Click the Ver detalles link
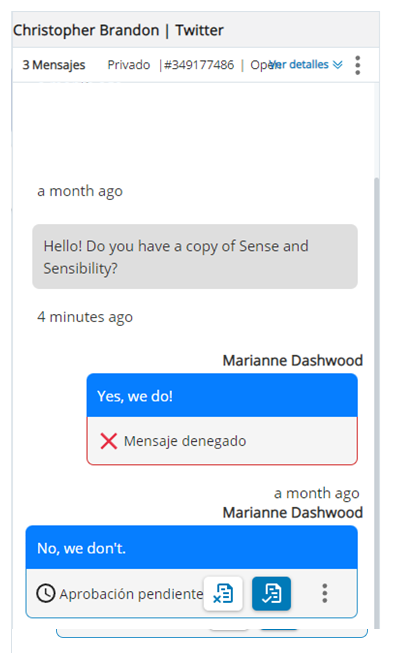The image size is (393, 653). (x=299, y=65)
